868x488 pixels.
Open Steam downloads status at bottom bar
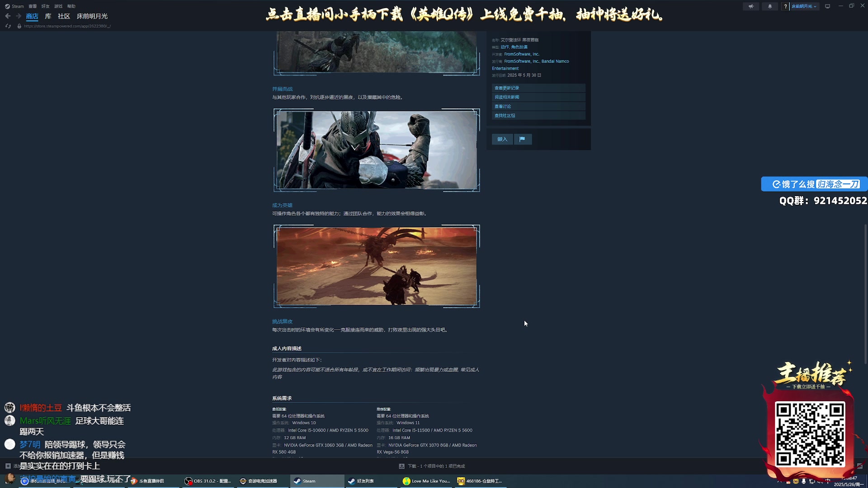(x=436, y=466)
